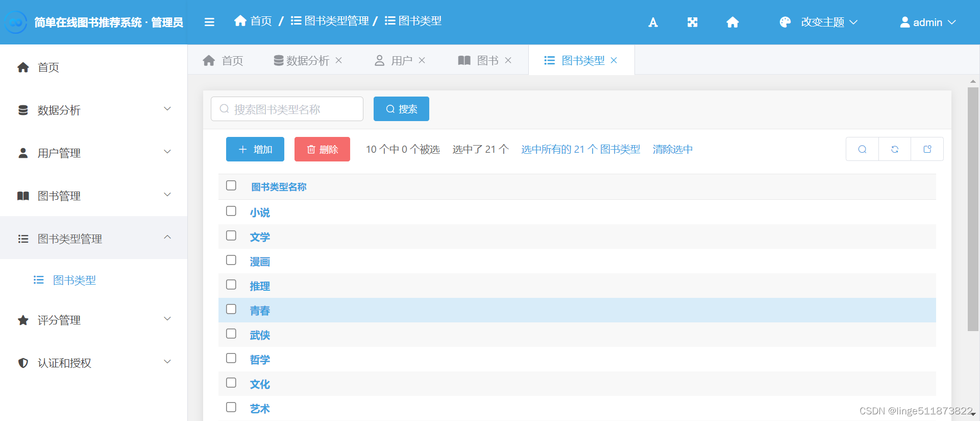Click the 图书类型 submenu list icon
The image size is (980, 421).
pos(38,280)
